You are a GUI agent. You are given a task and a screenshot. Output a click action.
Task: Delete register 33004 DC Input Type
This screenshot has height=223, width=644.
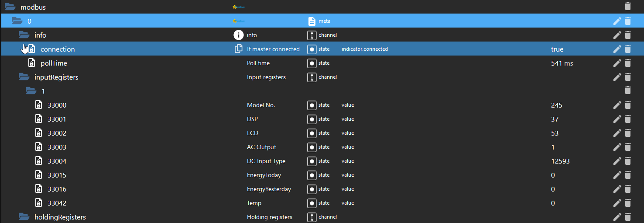click(628, 160)
